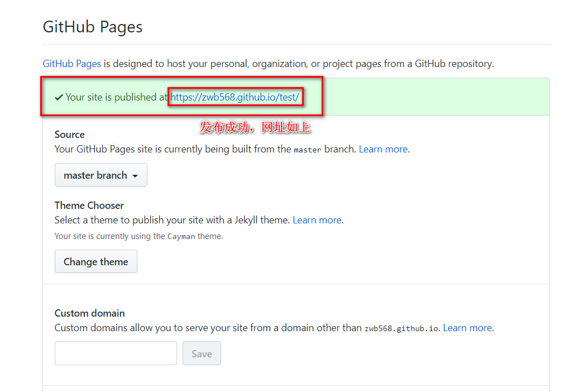Click Learn more link about Jekyll themes
Screen dimensions: 569x392
pos(317,220)
